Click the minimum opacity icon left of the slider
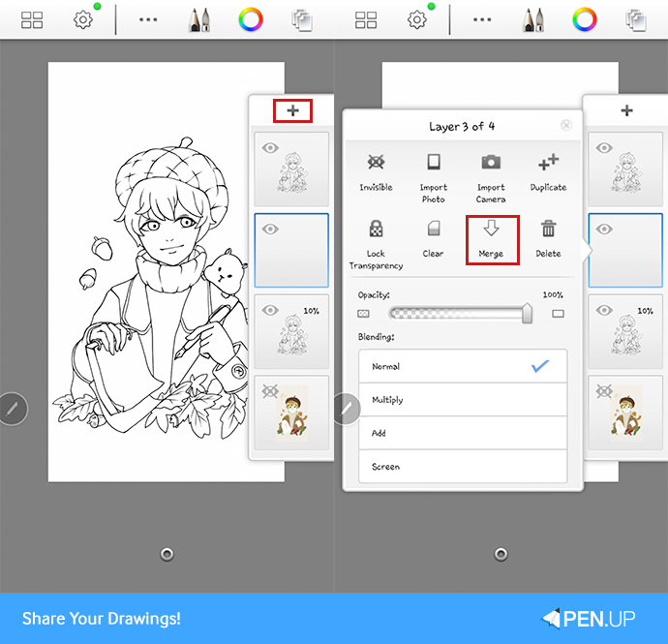The width and height of the screenshot is (668, 644). pyautogui.click(x=363, y=314)
